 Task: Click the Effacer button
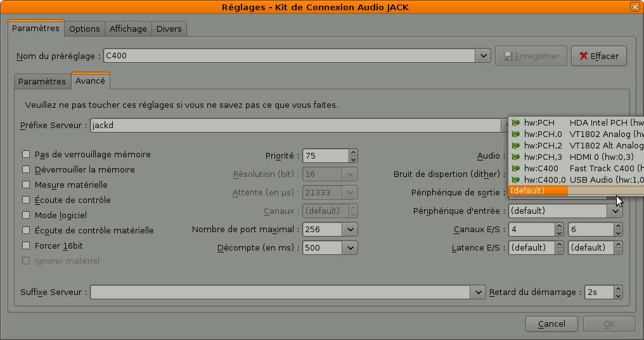pos(599,56)
